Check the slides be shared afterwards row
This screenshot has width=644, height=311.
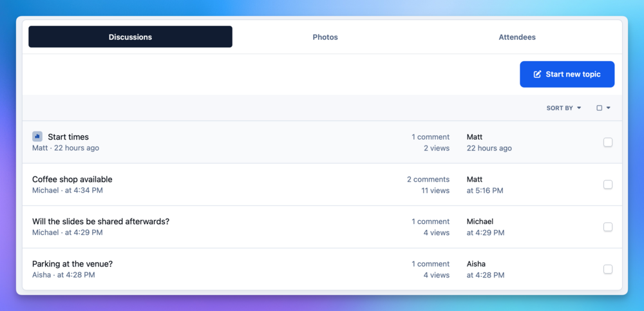pos(608,227)
